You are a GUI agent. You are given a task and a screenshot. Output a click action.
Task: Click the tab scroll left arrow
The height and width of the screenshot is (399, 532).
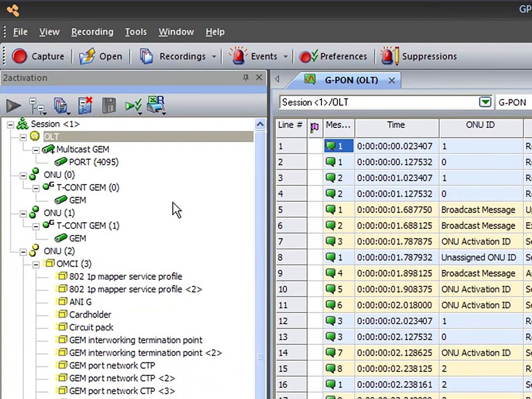coord(277,79)
